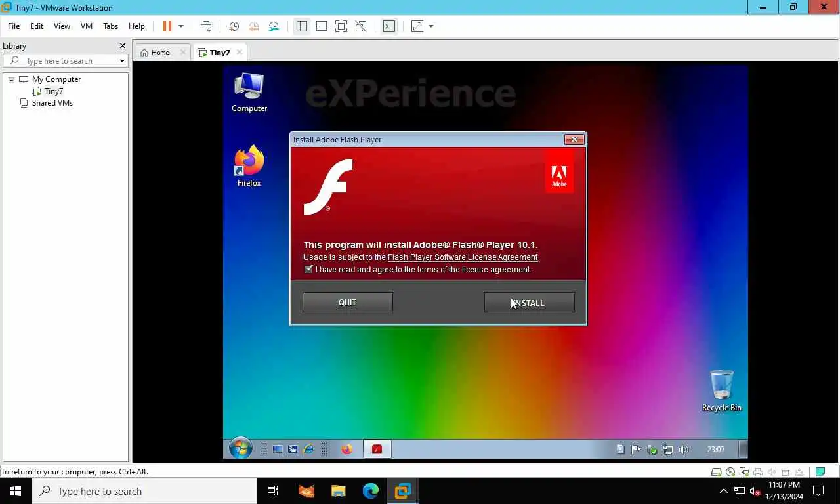The height and width of the screenshot is (504, 840).
Task: Click the VMware hard disk status icon
Action: point(717,472)
